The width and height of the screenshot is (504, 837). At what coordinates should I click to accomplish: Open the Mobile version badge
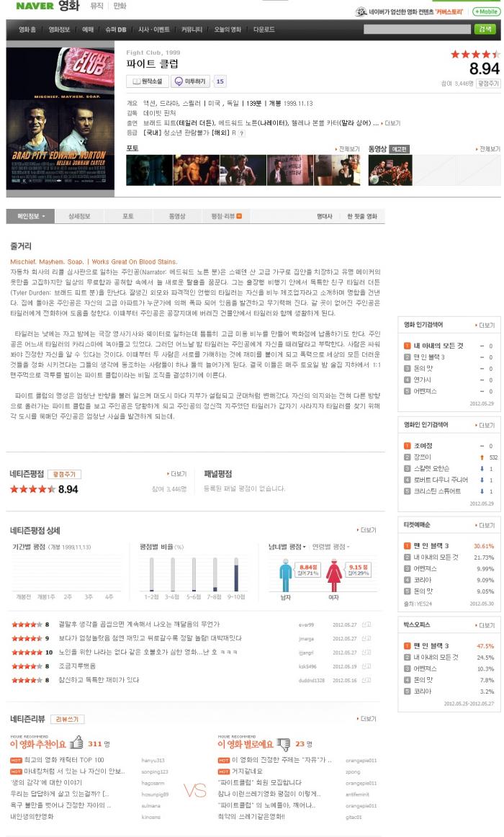point(486,12)
